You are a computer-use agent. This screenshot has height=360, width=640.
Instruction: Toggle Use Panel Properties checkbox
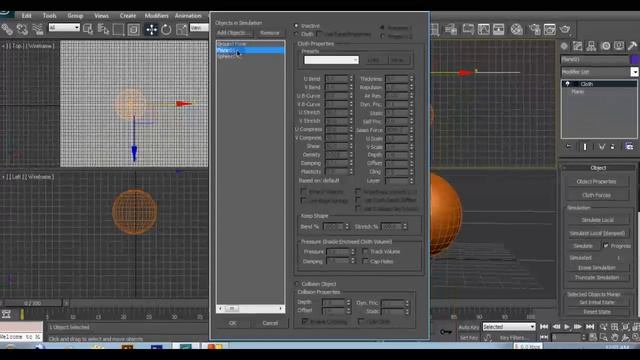point(319,34)
